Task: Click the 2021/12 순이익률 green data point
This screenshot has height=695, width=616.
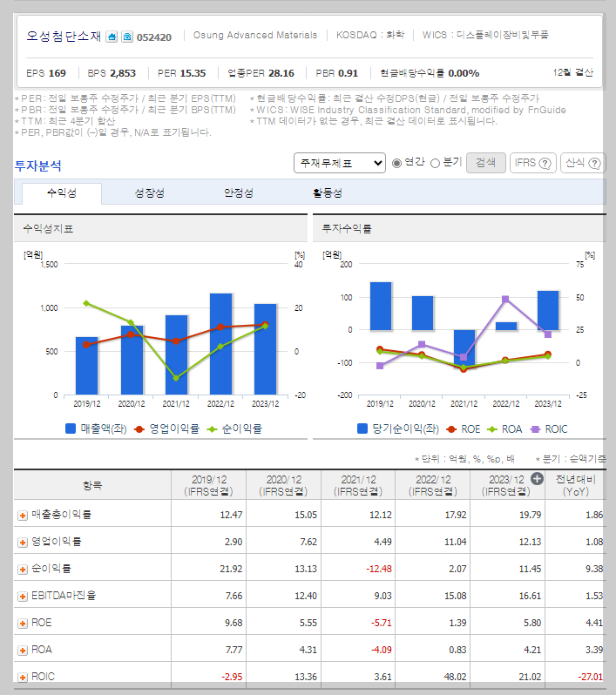Action: 176,378
